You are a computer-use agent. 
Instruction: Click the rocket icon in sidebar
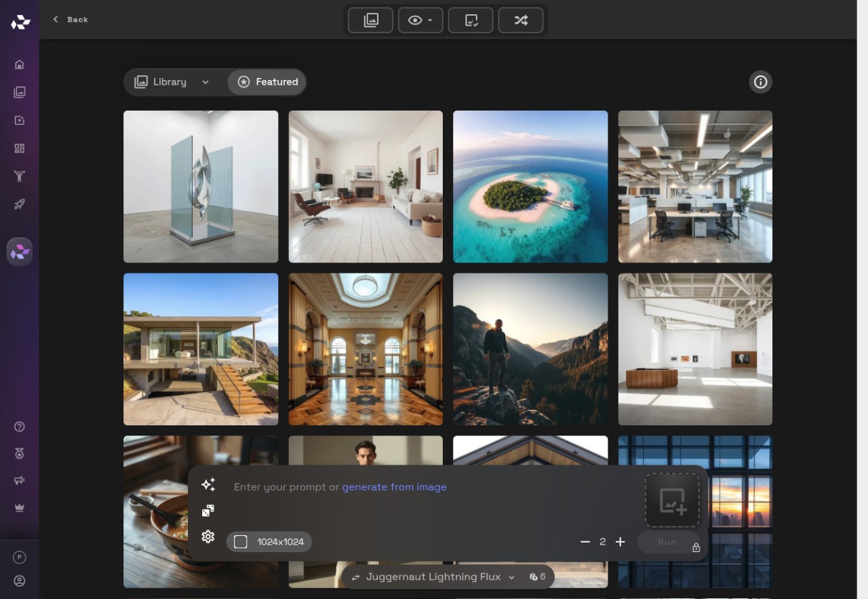pyautogui.click(x=20, y=204)
